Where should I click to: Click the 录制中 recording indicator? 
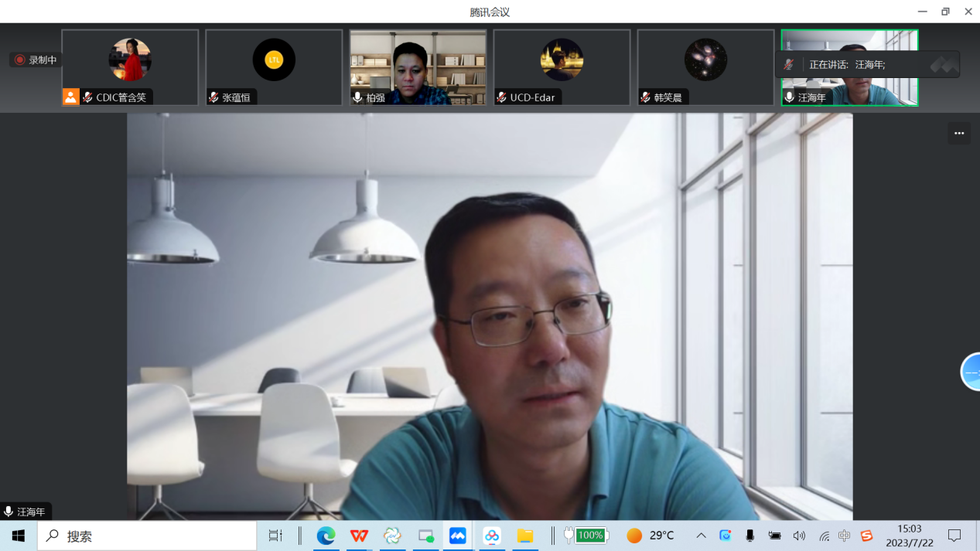point(36,60)
